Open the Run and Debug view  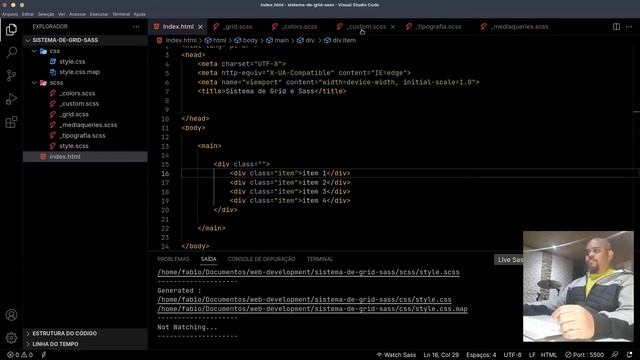[11, 99]
